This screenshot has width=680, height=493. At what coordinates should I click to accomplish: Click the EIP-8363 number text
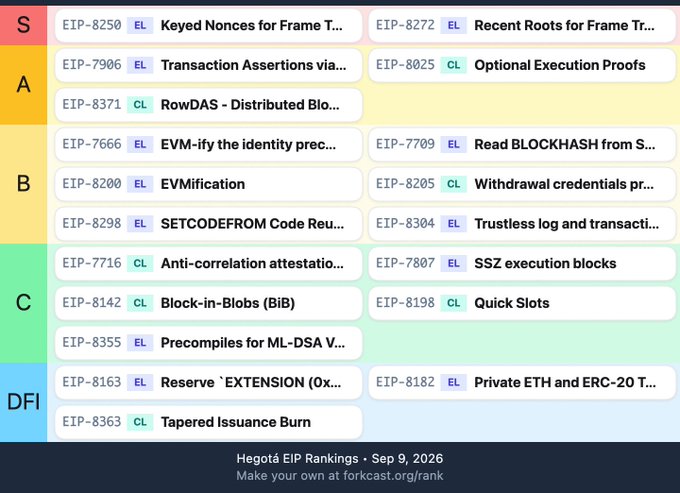point(92,422)
